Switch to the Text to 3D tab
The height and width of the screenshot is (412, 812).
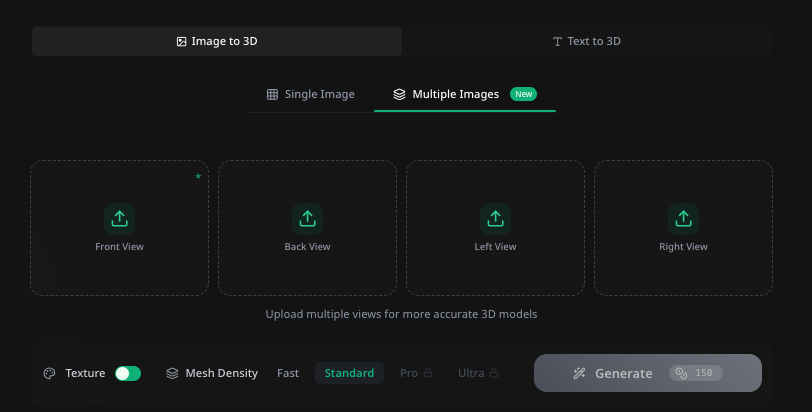587,41
